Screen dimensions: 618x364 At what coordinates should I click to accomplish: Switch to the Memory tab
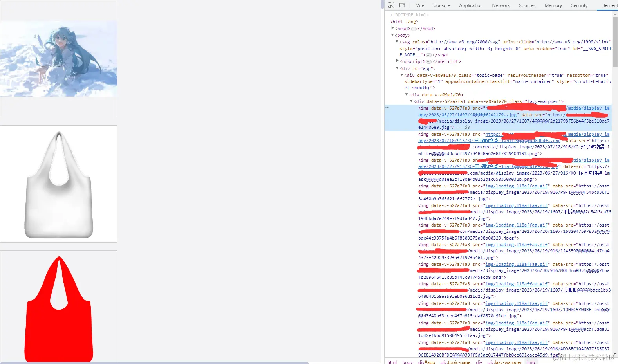point(553,5)
